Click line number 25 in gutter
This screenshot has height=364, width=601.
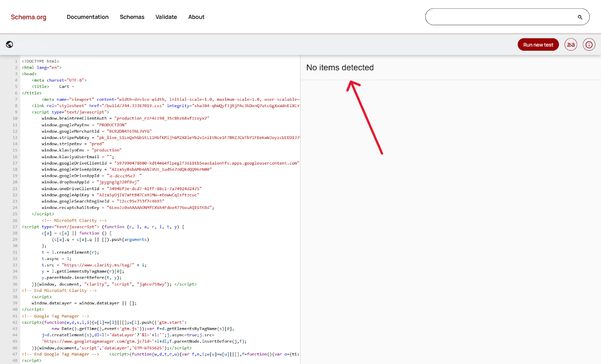click(x=15, y=214)
